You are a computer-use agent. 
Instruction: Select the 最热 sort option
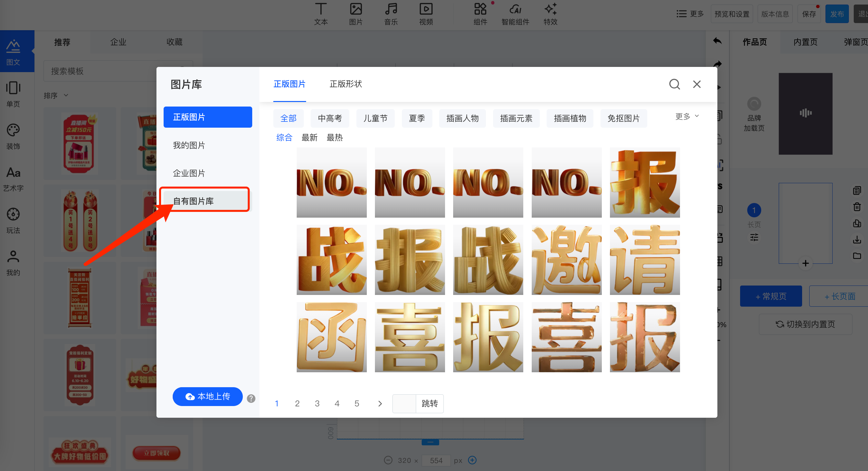[x=335, y=137]
